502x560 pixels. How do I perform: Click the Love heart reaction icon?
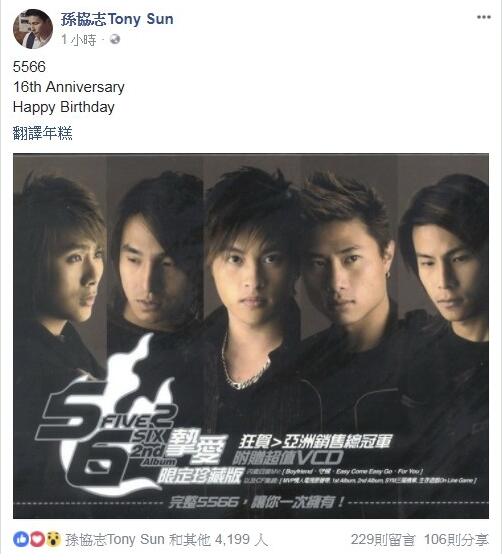click(x=37, y=539)
